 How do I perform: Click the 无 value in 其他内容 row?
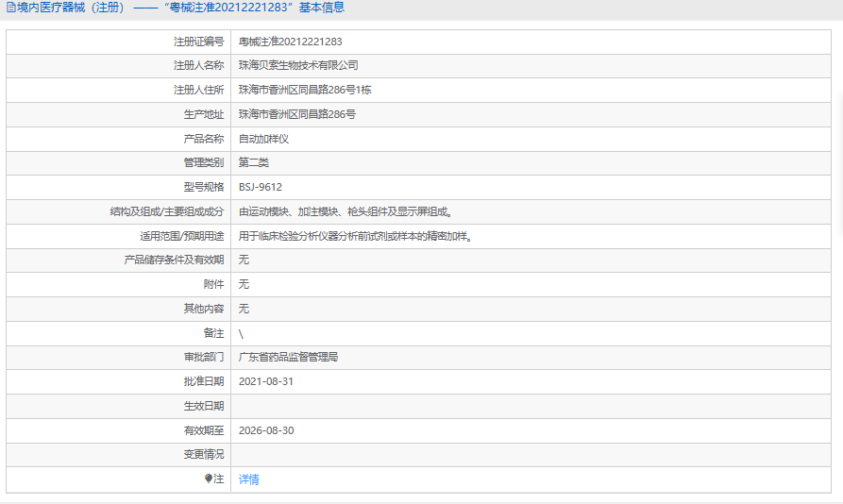pyautogui.click(x=244, y=309)
